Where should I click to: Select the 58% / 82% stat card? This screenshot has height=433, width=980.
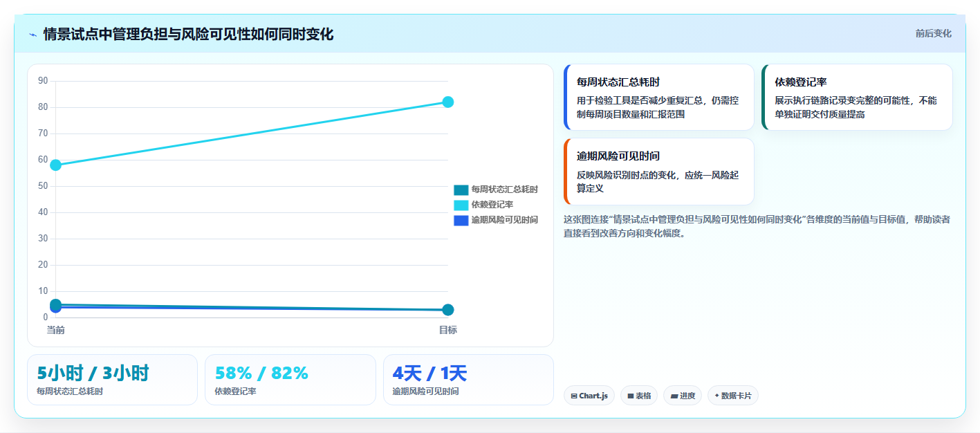coord(290,380)
